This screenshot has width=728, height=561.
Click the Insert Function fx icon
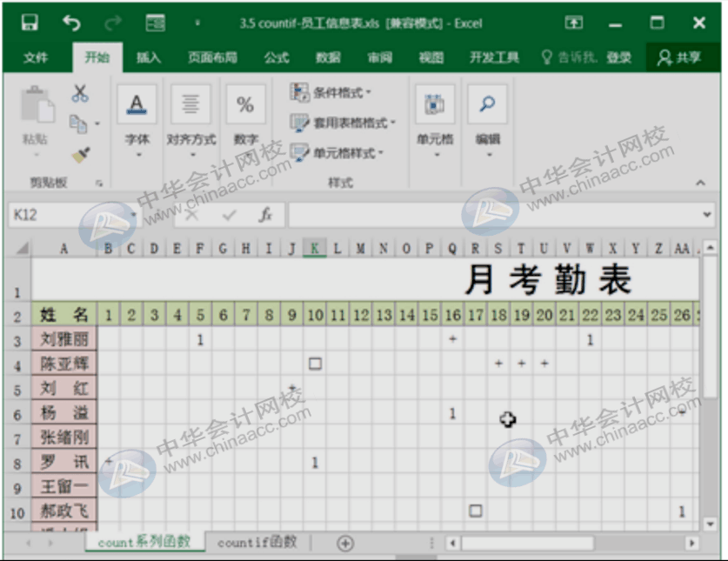[265, 215]
